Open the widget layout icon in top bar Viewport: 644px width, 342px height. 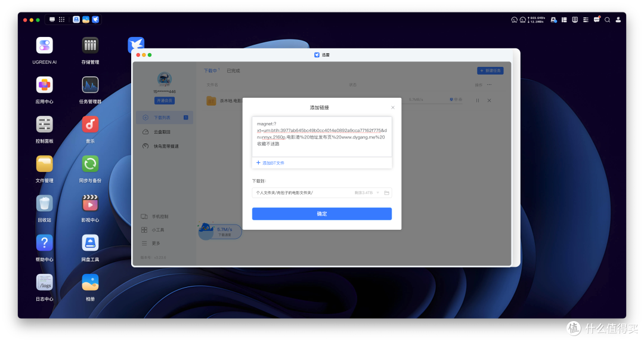tap(564, 20)
